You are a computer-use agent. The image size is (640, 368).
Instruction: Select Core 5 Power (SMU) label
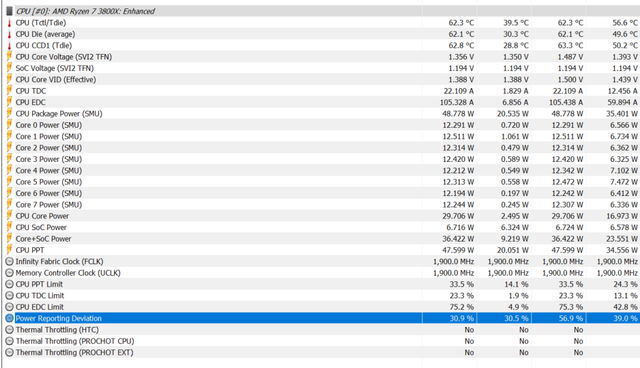coord(49,182)
